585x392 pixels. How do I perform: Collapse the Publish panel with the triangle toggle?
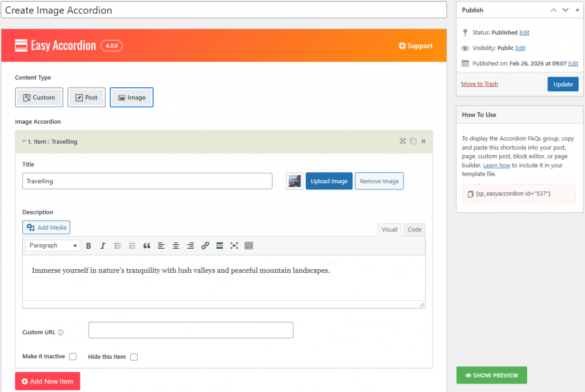pyautogui.click(x=577, y=10)
